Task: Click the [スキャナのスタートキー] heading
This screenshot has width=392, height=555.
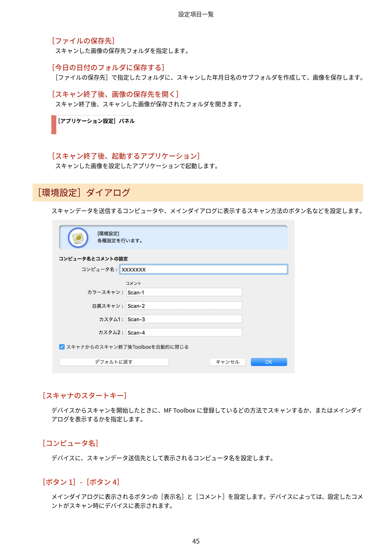Action: pos(85,396)
